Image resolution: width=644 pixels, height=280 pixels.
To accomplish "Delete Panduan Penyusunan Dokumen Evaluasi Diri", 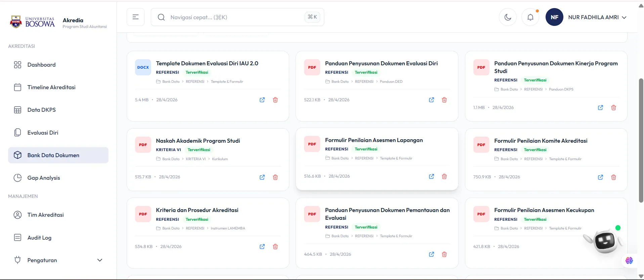I will tap(444, 100).
